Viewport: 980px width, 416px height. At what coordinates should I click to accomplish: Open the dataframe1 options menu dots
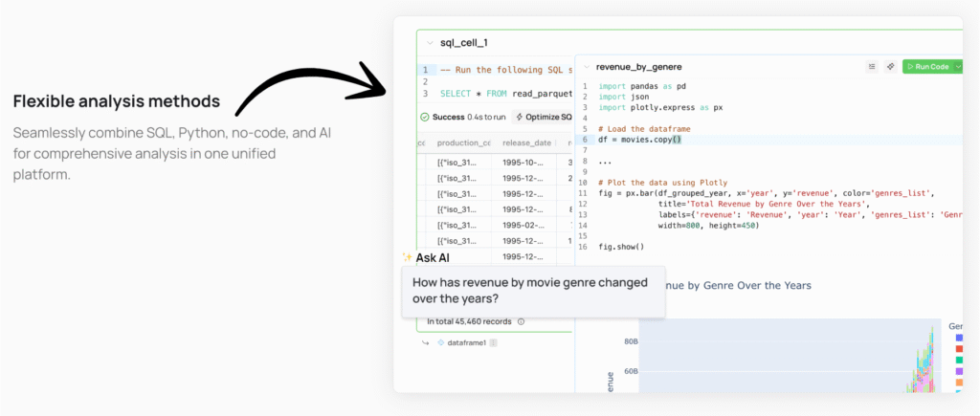tap(493, 343)
